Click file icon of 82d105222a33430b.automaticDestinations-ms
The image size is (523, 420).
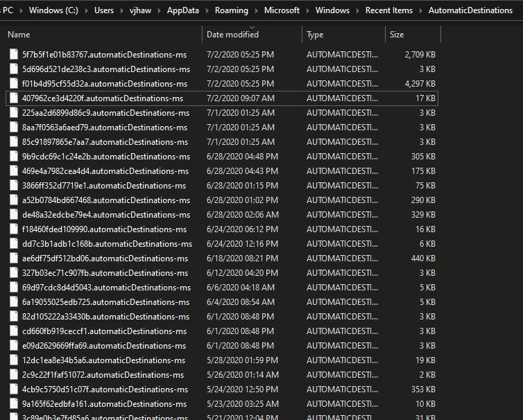pyautogui.click(x=14, y=316)
